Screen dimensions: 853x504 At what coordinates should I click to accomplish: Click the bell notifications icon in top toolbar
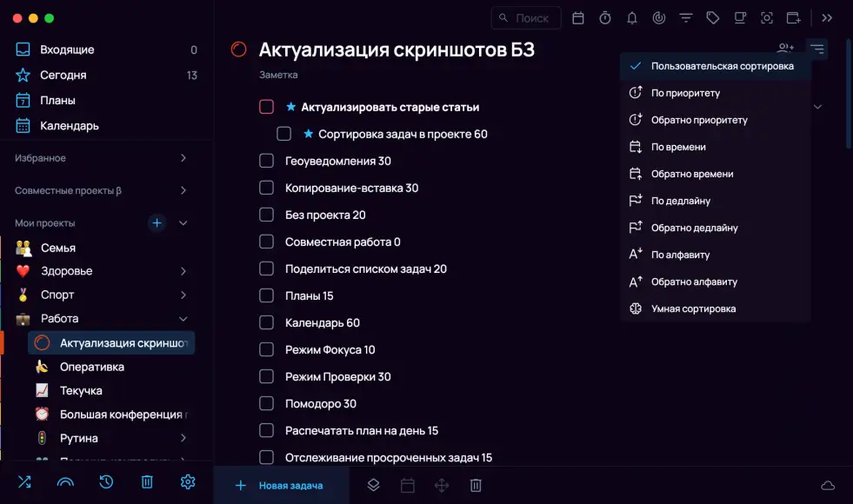pyautogui.click(x=632, y=18)
